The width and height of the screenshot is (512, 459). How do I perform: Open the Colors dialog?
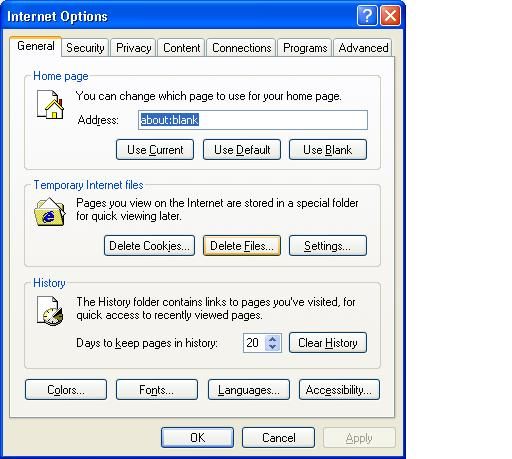pyautogui.click(x=66, y=389)
